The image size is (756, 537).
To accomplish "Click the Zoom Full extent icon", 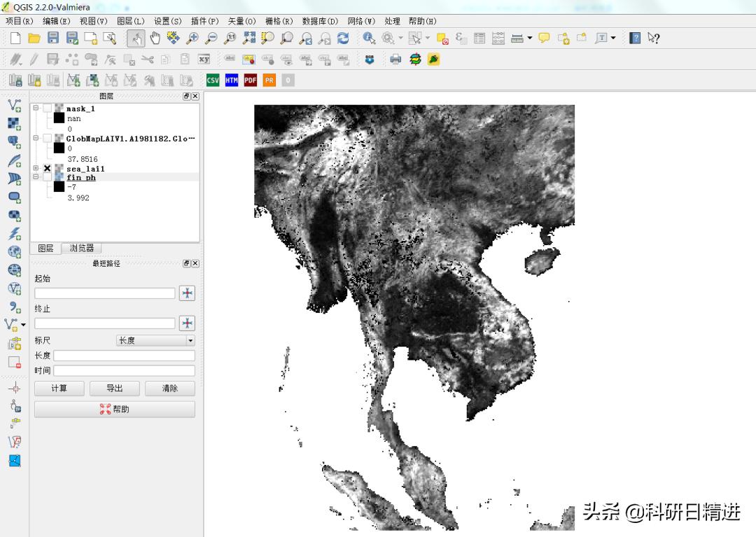I will coord(249,38).
